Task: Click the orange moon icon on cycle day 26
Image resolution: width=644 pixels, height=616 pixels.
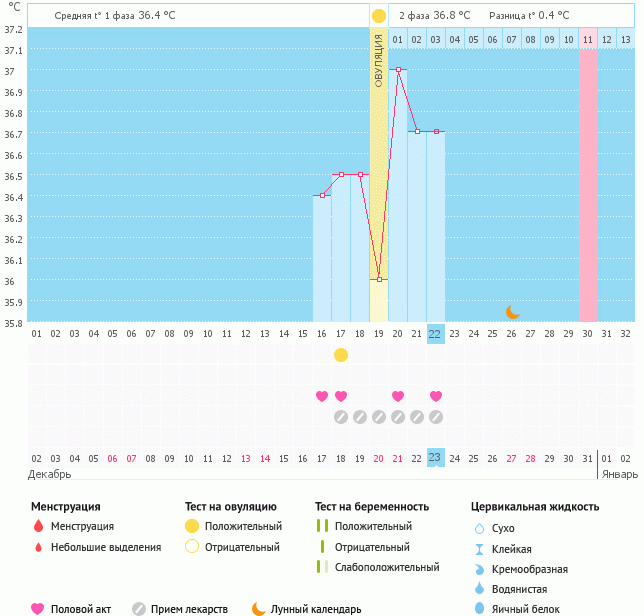Action: coord(513,312)
